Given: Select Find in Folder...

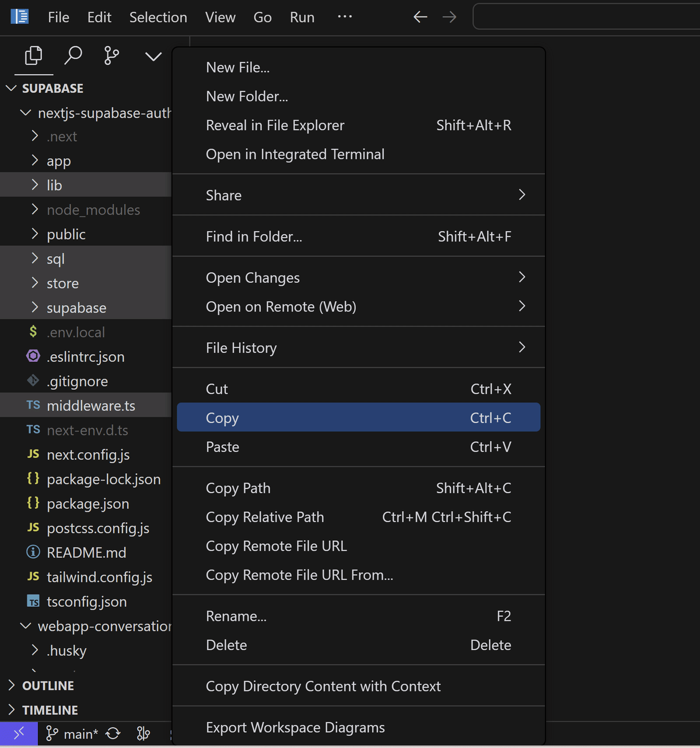Looking at the screenshot, I should 358,236.
